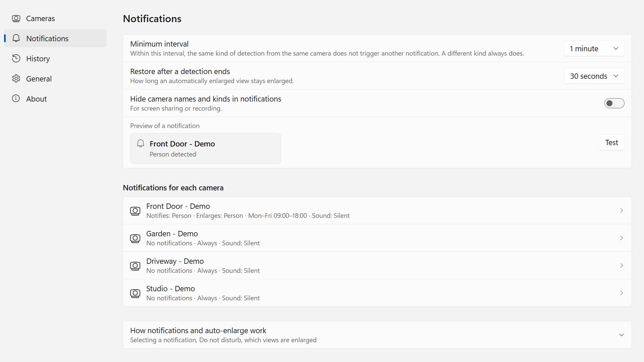Click Front Door schedule text Mon–Fri 09:00–18:00
Image resolution: width=644 pixels, height=362 pixels.
(x=277, y=216)
